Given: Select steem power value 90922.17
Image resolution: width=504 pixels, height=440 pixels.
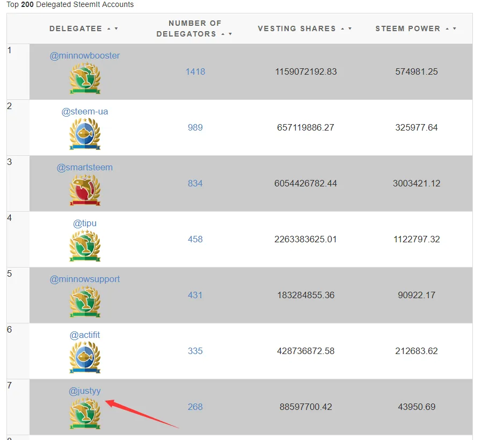Looking at the screenshot, I should pyautogui.click(x=417, y=295).
